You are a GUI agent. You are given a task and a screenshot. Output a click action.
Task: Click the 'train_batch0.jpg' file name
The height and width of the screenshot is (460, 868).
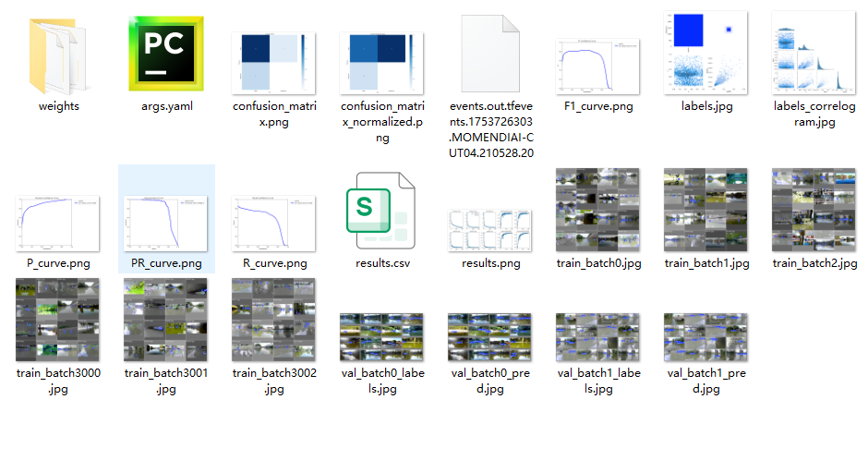(599, 263)
